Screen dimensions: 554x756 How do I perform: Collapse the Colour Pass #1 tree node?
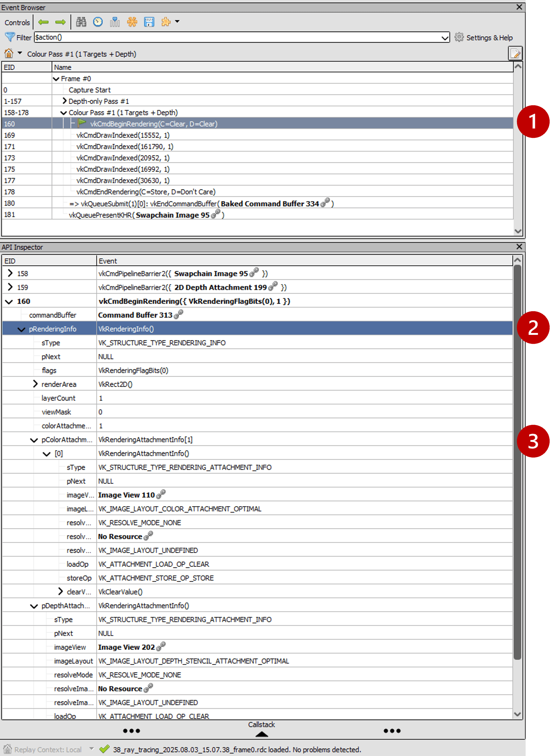[63, 113]
